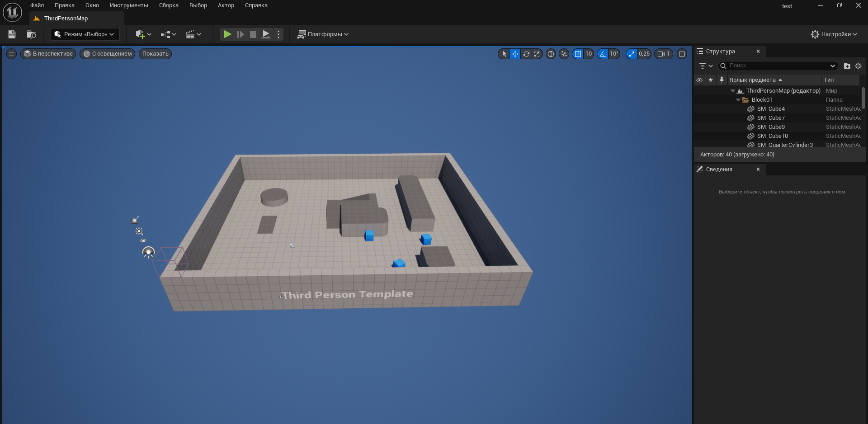This screenshot has height=424, width=868.
Task: Open the outliner filter dropdown
Action: click(706, 66)
